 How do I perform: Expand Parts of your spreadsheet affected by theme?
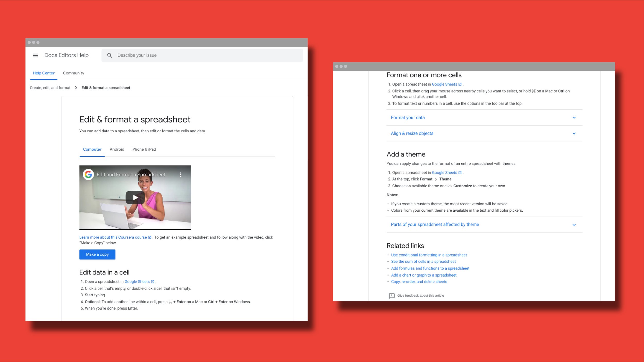pos(484,225)
